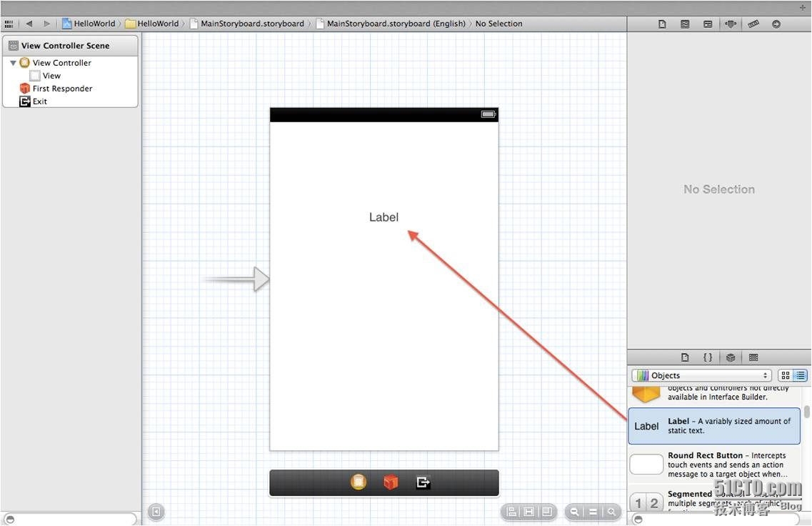The height and width of the screenshot is (526, 812).
Task: Click the object library filter field
Action: pos(714,519)
